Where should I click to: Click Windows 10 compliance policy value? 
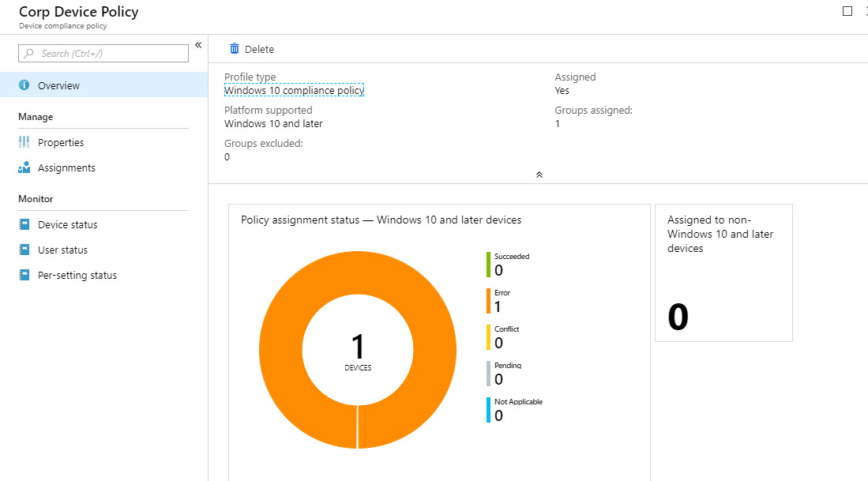click(294, 90)
